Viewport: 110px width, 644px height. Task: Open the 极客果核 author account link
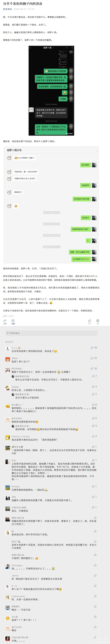(x=8, y=9)
